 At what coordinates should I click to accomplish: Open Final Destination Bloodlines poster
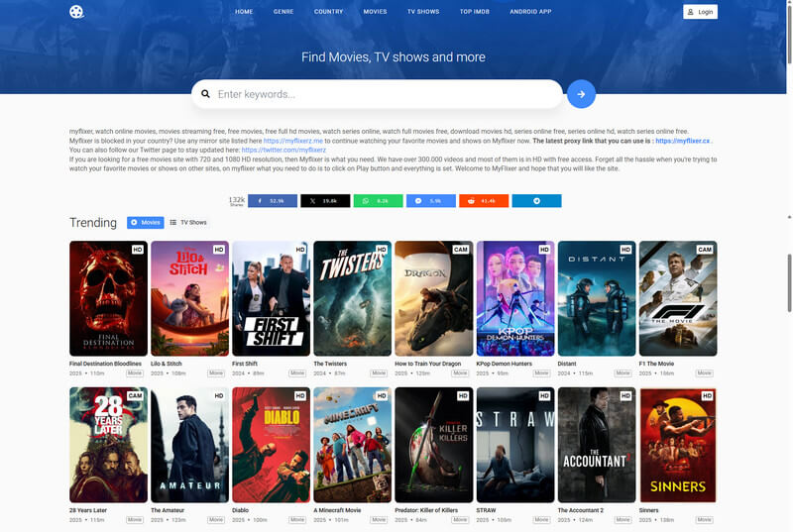[108, 298]
